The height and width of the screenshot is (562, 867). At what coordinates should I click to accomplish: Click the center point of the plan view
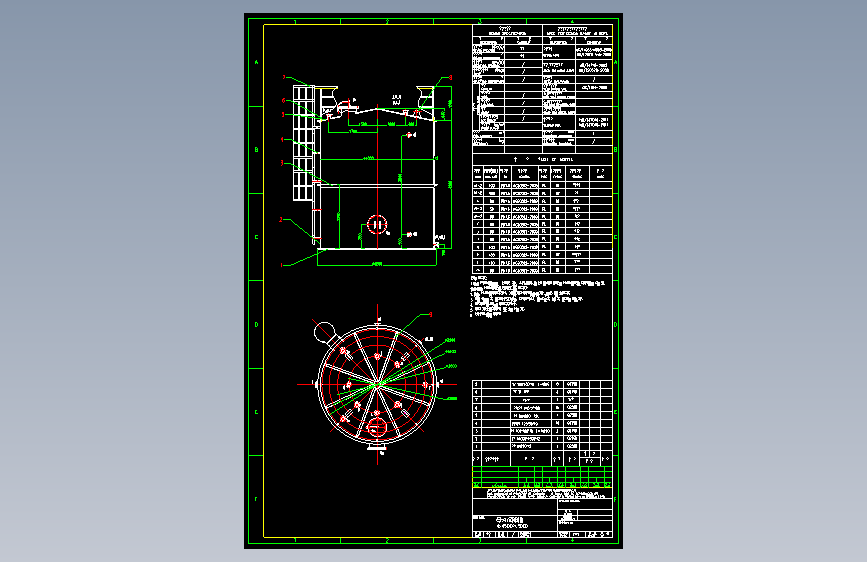point(378,384)
